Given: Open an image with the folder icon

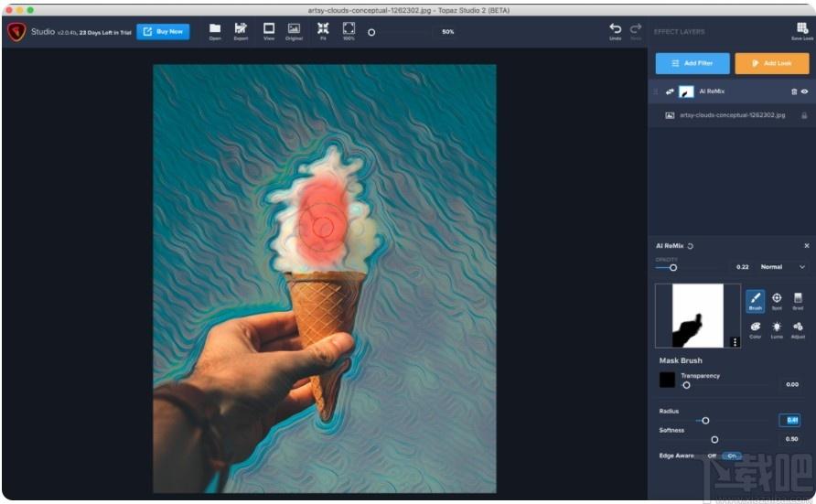Looking at the screenshot, I should click(215, 31).
